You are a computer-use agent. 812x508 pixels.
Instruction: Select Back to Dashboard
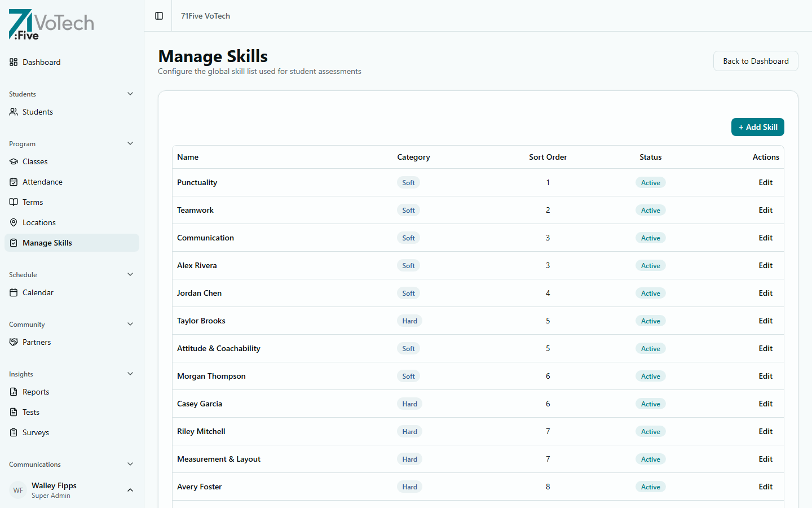point(756,61)
